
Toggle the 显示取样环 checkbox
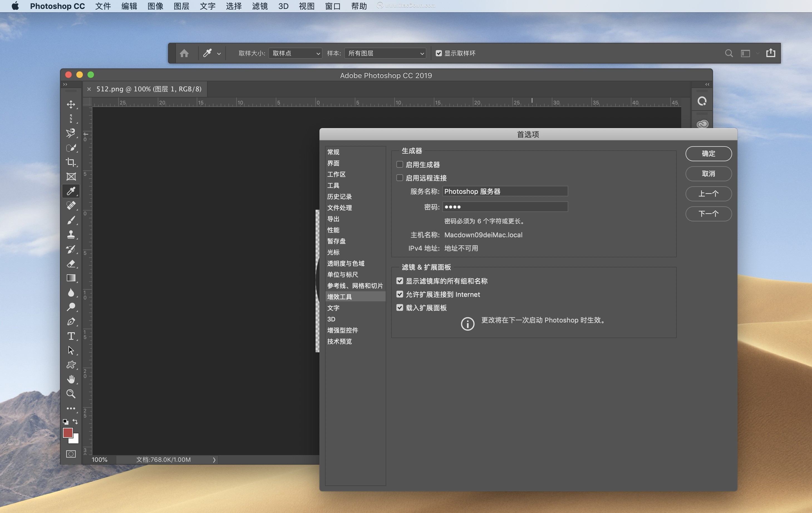[439, 53]
